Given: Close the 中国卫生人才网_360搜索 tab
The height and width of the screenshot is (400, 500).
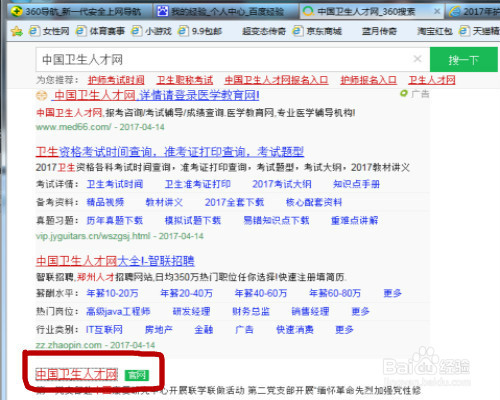Looking at the screenshot, I should tap(437, 12).
